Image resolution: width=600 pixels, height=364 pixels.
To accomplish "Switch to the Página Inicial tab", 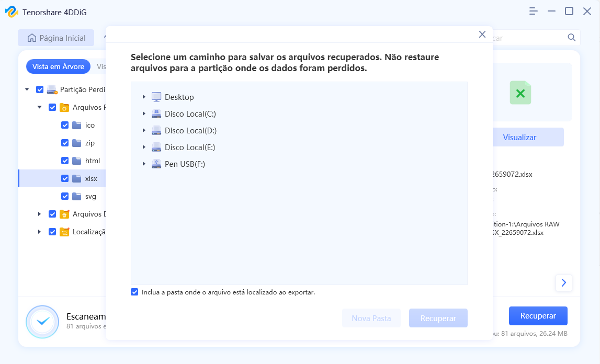I will (56, 38).
